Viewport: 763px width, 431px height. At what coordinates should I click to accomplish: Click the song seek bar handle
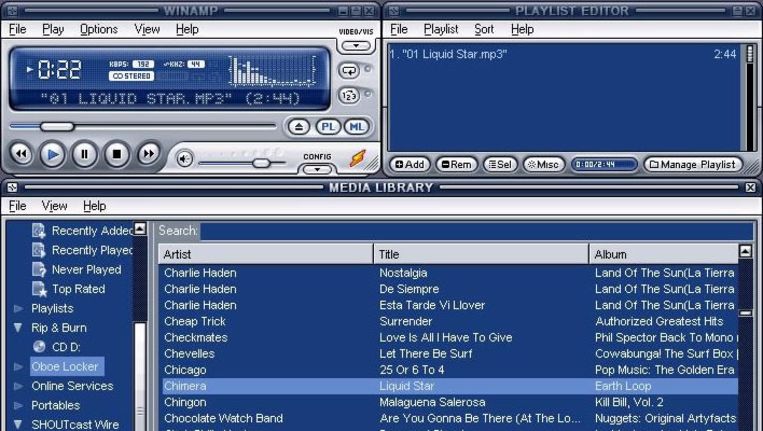pyautogui.click(x=57, y=126)
